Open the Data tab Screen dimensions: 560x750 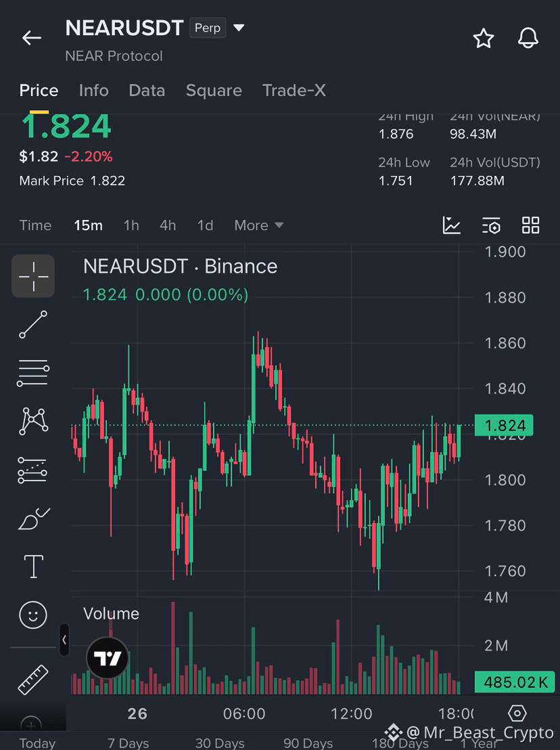tap(147, 91)
